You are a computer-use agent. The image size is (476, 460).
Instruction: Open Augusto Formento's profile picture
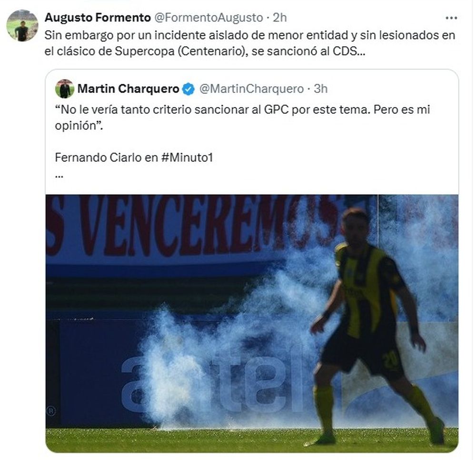(22, 26)
